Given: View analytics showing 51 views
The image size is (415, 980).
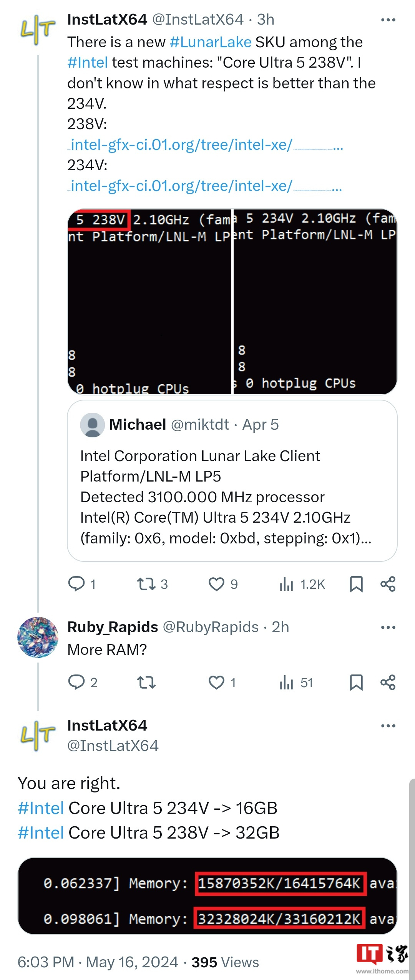Looking at the screenshot, I should coord(296,683).
